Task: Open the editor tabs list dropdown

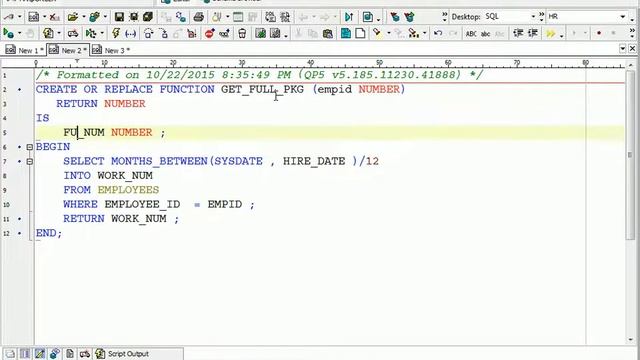Action: 622,49
